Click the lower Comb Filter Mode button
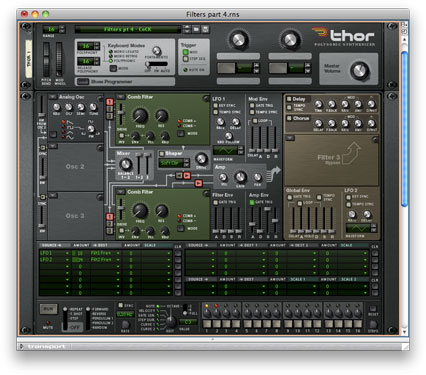The width and height of the screenshot is (426, 375). click(181, 228)
